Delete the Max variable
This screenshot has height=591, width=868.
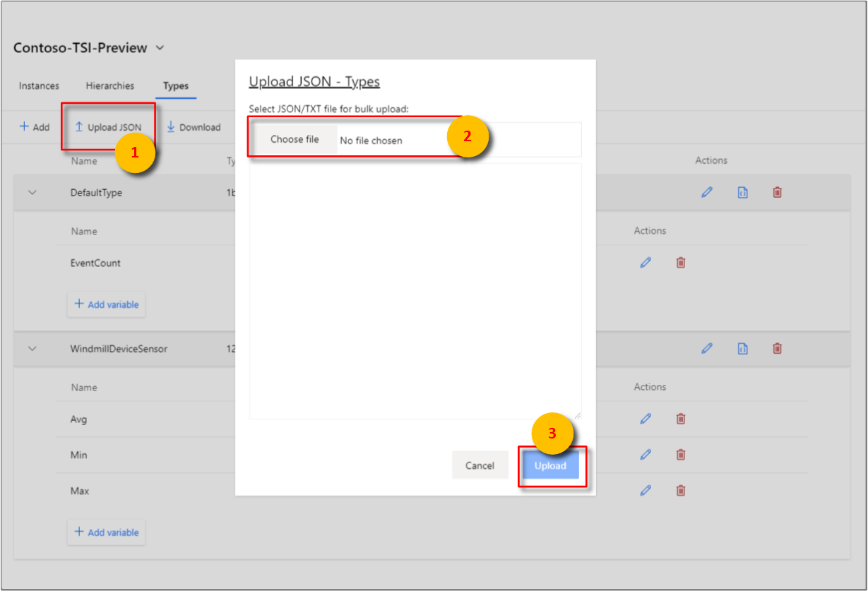click(x=680, y=490)
